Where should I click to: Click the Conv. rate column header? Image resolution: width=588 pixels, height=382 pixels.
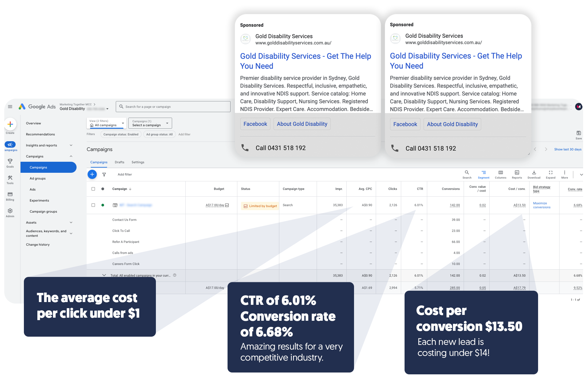pos(575,189)
